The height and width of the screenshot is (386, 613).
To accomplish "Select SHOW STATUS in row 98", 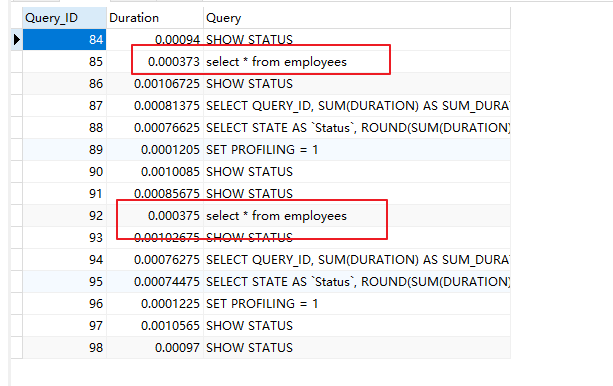I will pyautogui.click(x=249, y=348).
